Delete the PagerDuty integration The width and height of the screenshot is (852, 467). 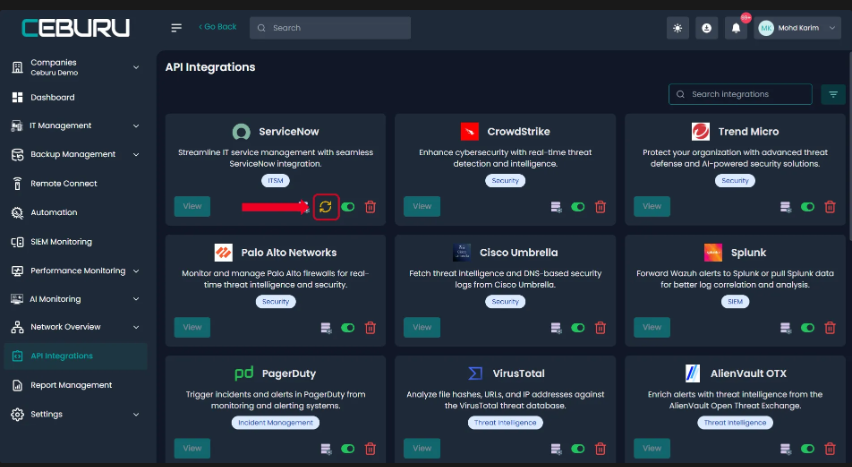(370, 449)
